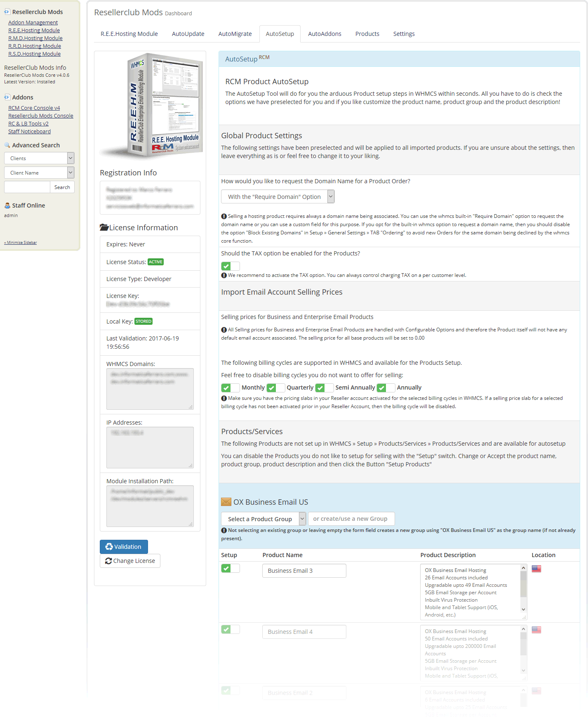Image resolution: width=588 pixels, height=723 pixels.
Task: Toggle the Semi Annually billing switch
Action: coord(325,387)
